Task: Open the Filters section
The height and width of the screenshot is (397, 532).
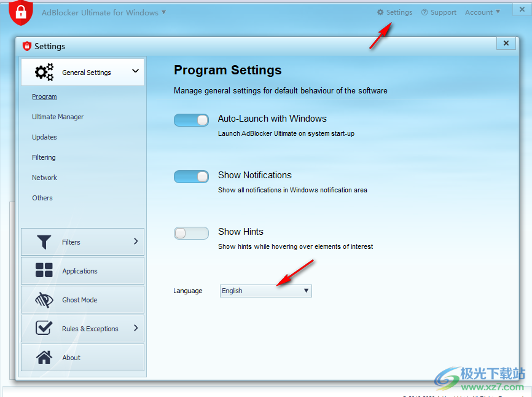Action: coord(82,242)
